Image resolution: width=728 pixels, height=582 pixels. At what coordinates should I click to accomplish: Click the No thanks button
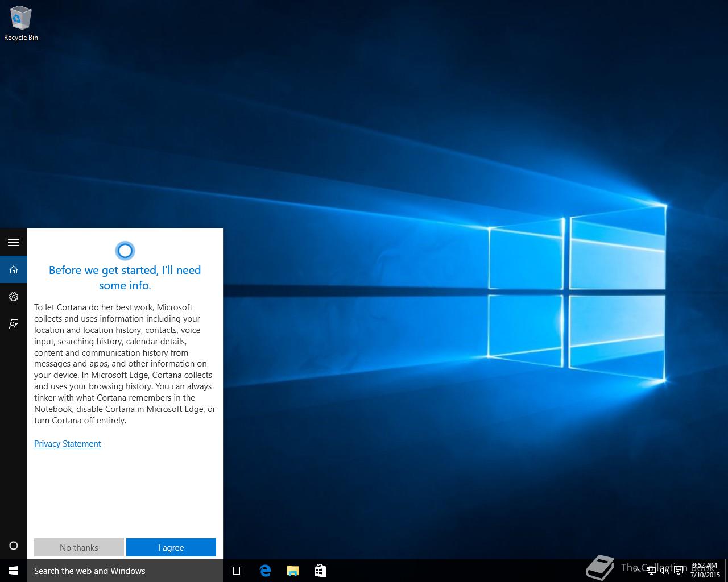point(79,547)
